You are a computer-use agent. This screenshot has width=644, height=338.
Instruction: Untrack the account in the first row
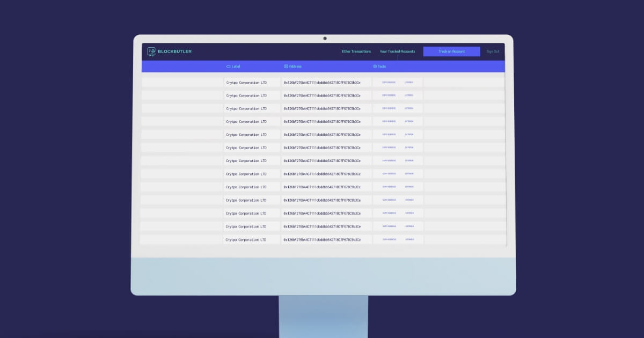pyautogui.click(x=409, y=82)
